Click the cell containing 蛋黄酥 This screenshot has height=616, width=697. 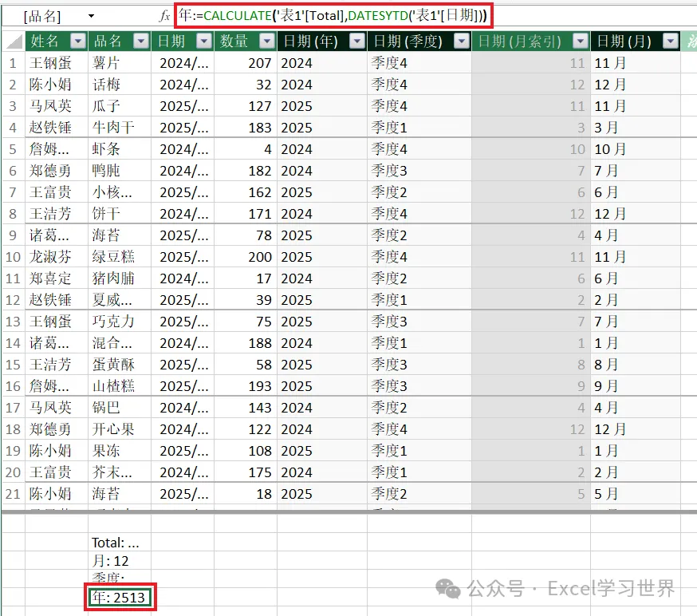pyautogui.click(x=120, y=365)
